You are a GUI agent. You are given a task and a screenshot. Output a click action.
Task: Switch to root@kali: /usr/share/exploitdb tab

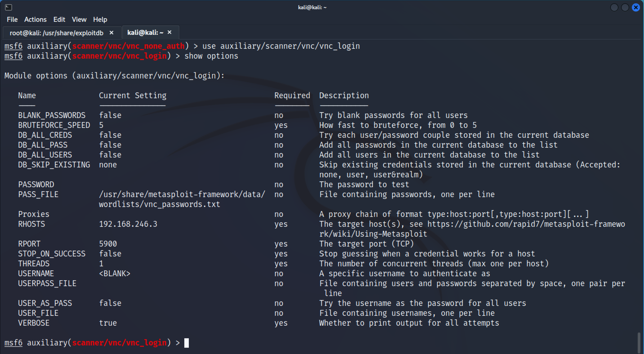pyautogui.click(x=56, y=33)
